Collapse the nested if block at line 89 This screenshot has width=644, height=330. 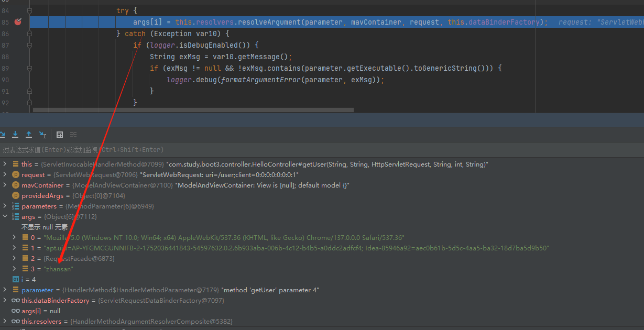point(29,68)
